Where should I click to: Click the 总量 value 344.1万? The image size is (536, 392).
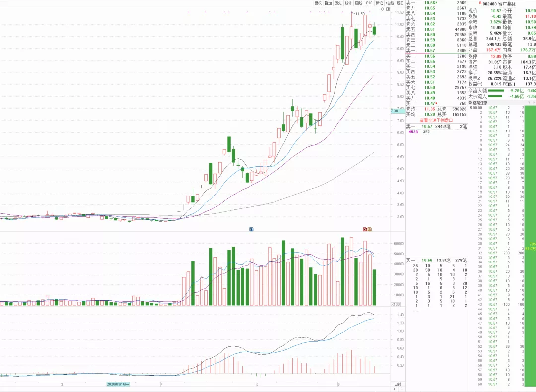[494, 39]
